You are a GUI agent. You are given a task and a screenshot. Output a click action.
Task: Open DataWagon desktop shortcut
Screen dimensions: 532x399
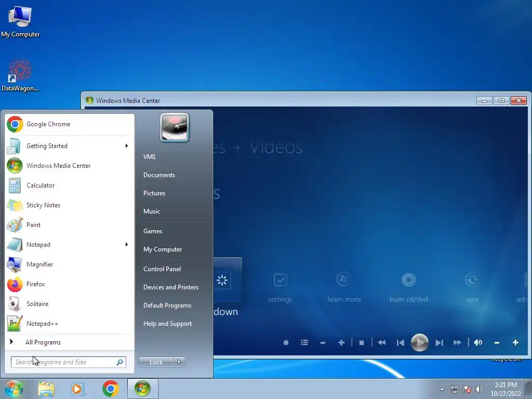click(x=20, y=75)
